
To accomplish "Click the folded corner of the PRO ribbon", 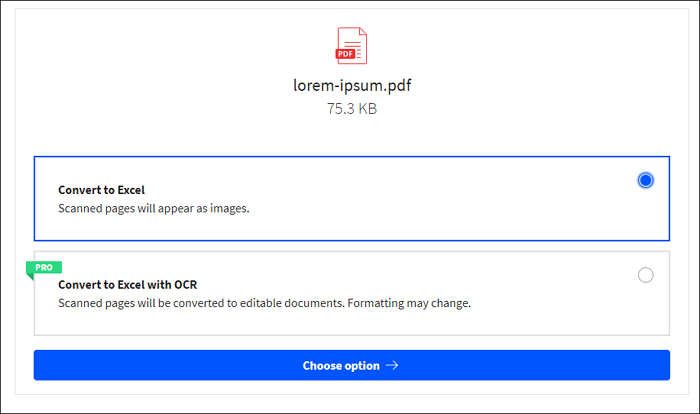I will tap(30, 276).
